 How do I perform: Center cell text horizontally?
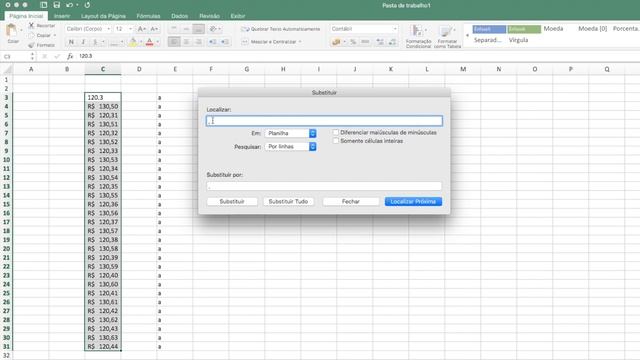[187, 42]
